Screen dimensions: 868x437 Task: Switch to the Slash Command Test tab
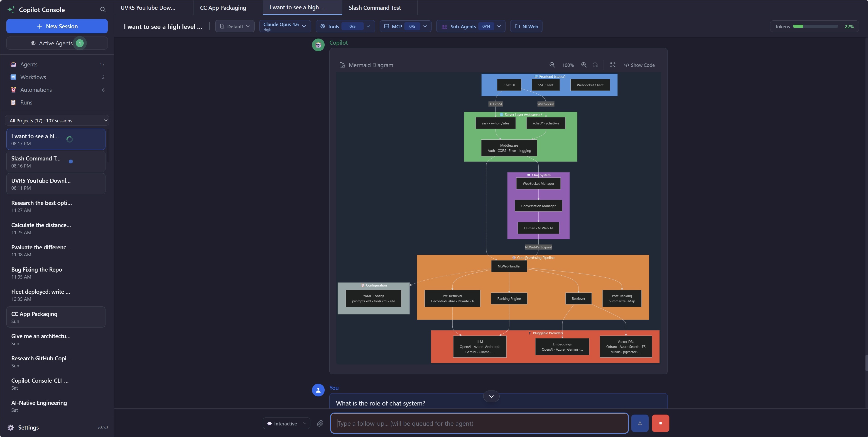[x=374, y=7]
